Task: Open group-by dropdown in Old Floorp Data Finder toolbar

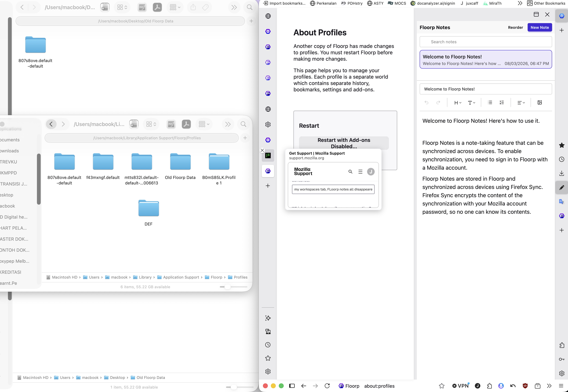Action: point(175,7)
